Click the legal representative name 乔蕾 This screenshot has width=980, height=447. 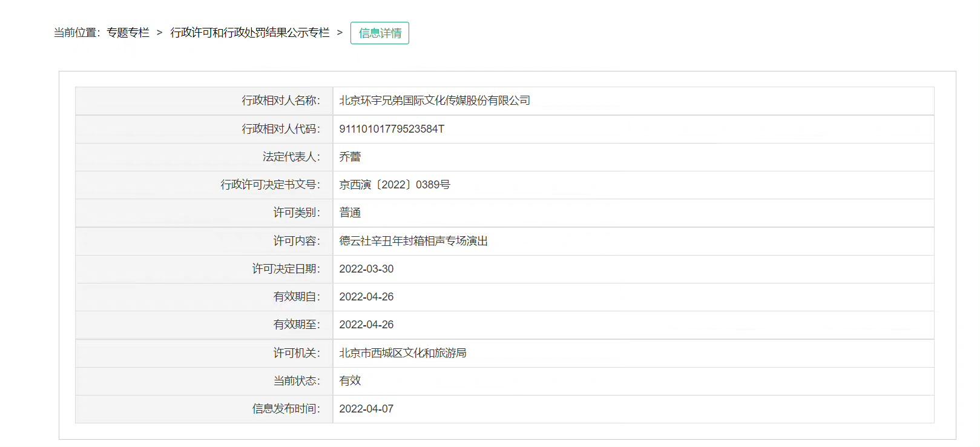pyautogui.click(x=350, y=157)
